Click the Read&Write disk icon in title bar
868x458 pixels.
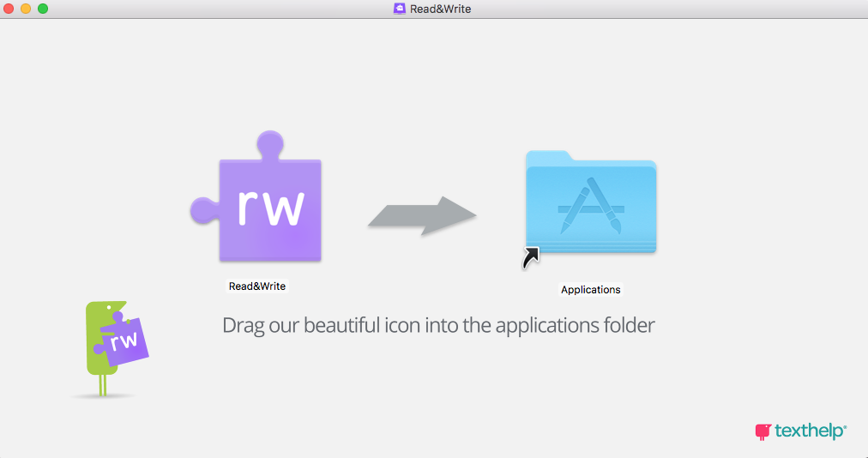point(399,9)
